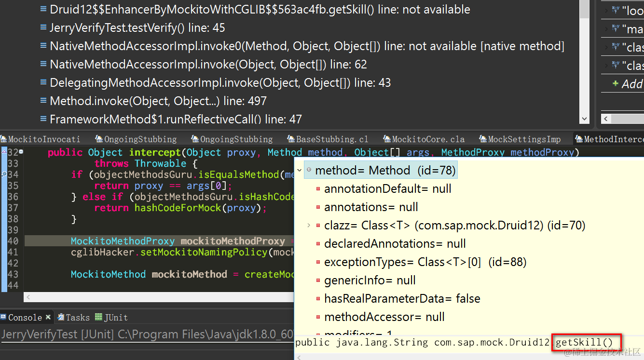Open the MockSettingsImp editor tab
Image resolution: width=644 pixels, height=360 pixels.
[x=520, y=139]
